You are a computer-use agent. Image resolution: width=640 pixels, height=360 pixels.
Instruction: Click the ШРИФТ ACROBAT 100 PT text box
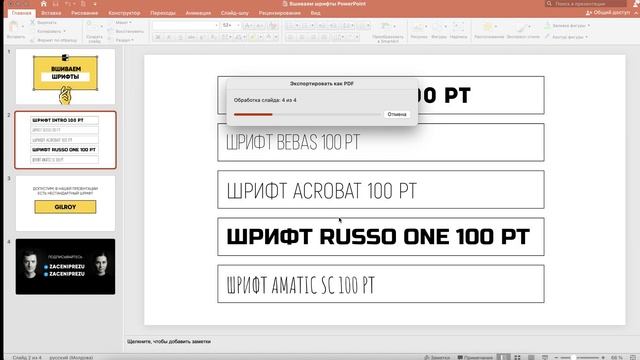click(x=381, y=190)
